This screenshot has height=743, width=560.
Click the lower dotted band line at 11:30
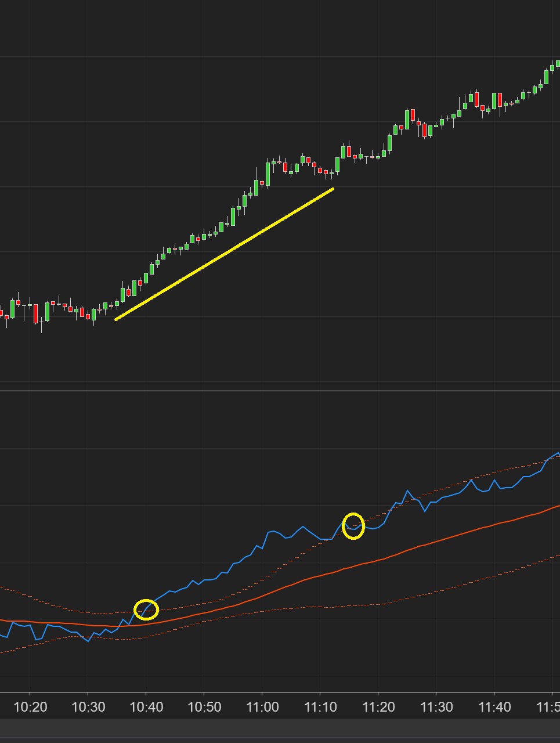click(x=436, y=593)
